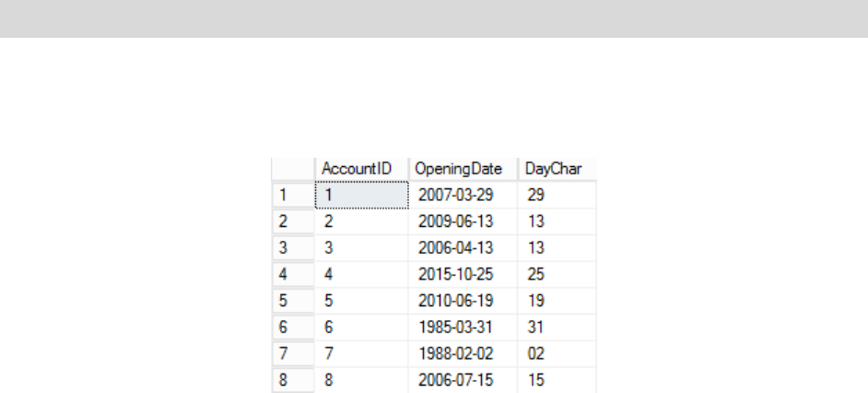
Task: Select row header number 5
Action: click(x=292, y=300)
